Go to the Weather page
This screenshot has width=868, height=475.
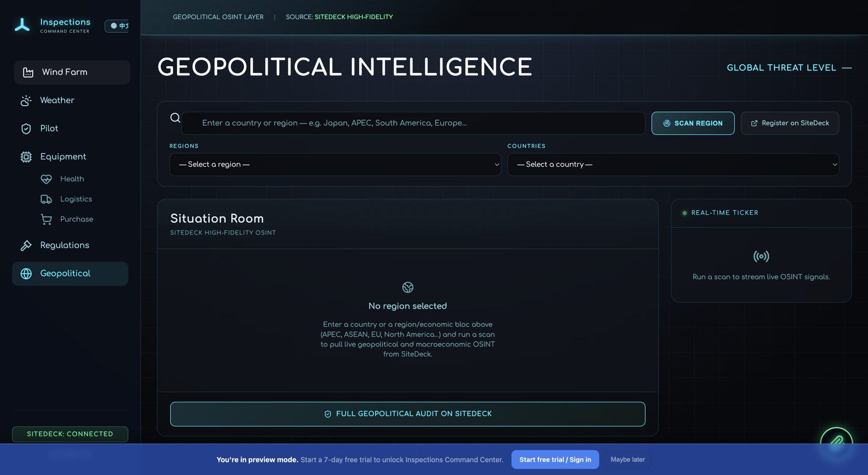(x=71, y=100)
